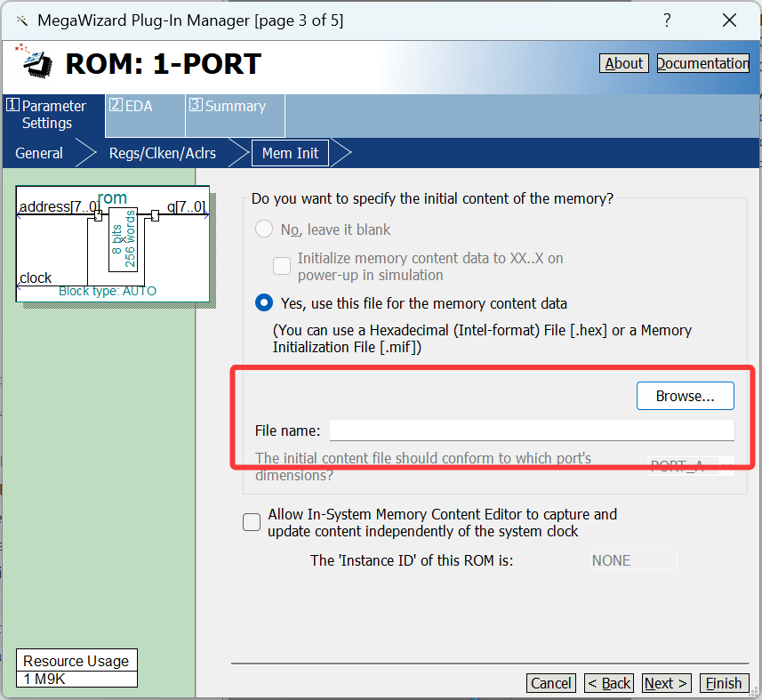This screenshot has height=700, width=762.
Task: Click the '1 M9K' resource usage entry
Action: click(x=76, y=679)
